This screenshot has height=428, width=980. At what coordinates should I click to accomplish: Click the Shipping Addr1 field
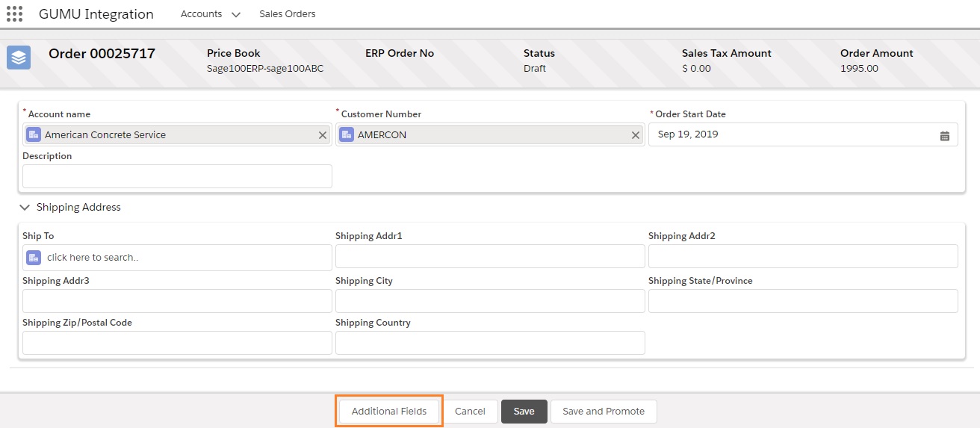pos(490,255)
